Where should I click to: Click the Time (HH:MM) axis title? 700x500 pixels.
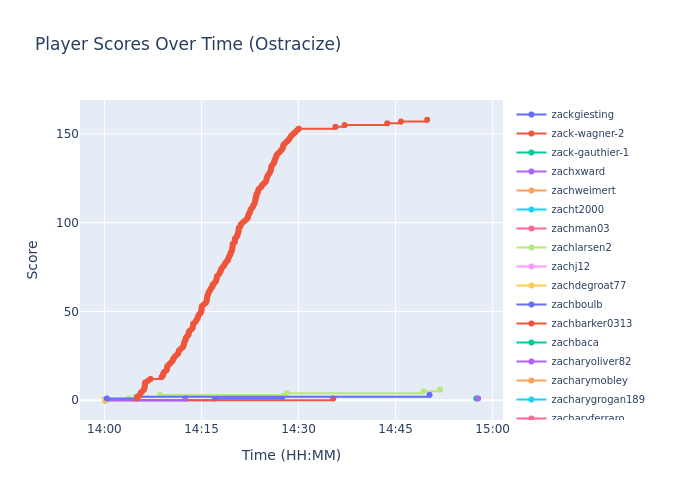click(291, 456)
